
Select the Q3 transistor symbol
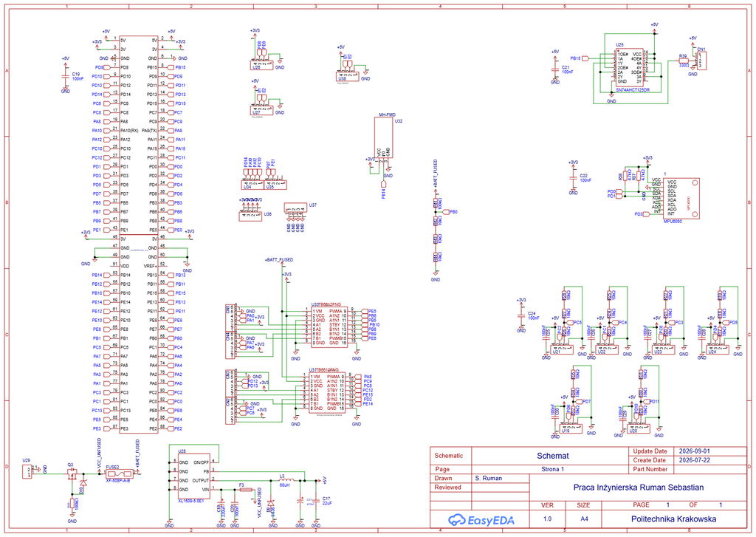coord(72,473)
